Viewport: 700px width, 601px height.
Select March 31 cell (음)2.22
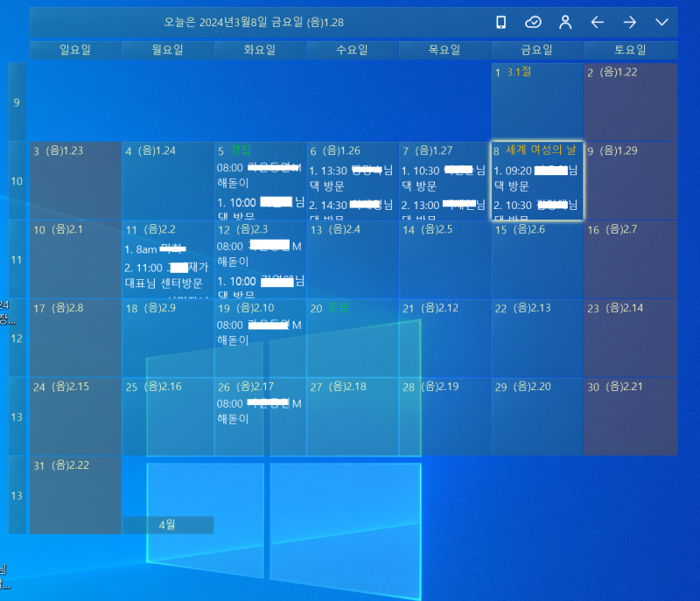coord(75,495)
